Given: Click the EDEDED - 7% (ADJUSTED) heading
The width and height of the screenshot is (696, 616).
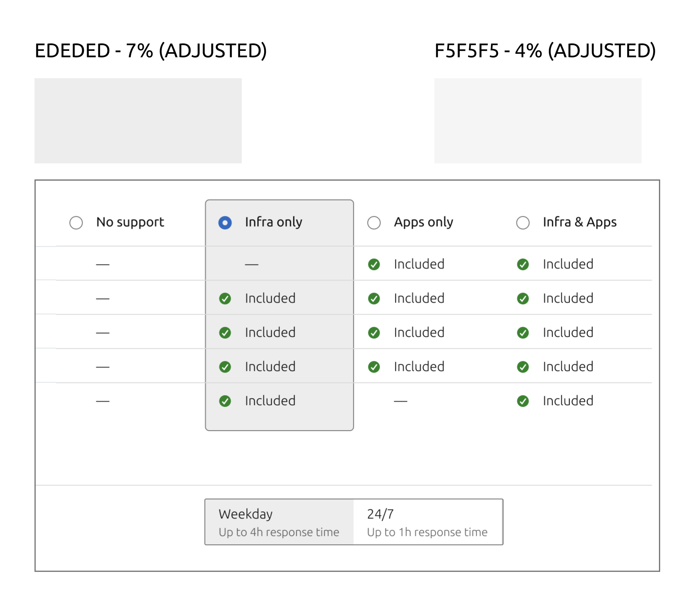Looking at the screenshot, I should click(150, 51).
